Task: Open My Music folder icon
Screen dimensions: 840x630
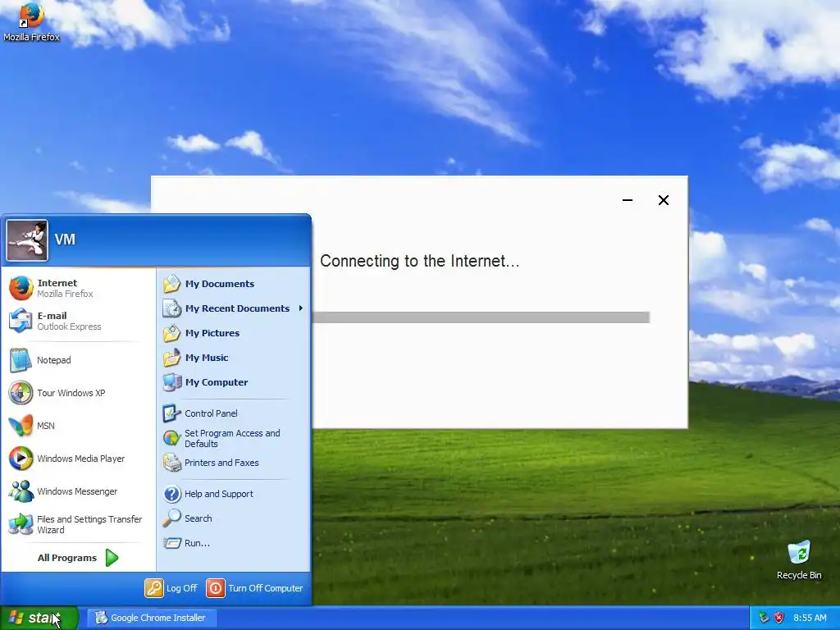Action: pyautogui.click(x=172, y=358)
